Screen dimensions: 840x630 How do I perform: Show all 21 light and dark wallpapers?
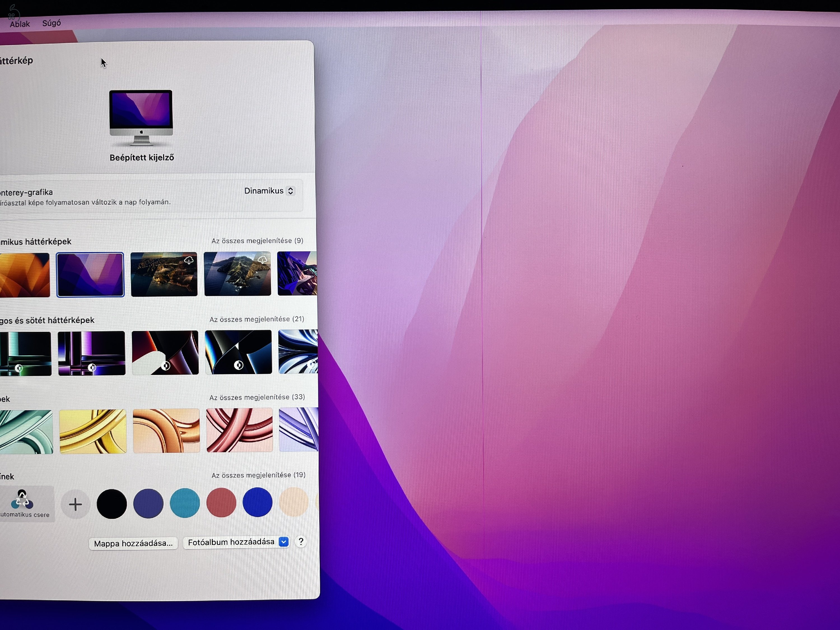[257, 319]
